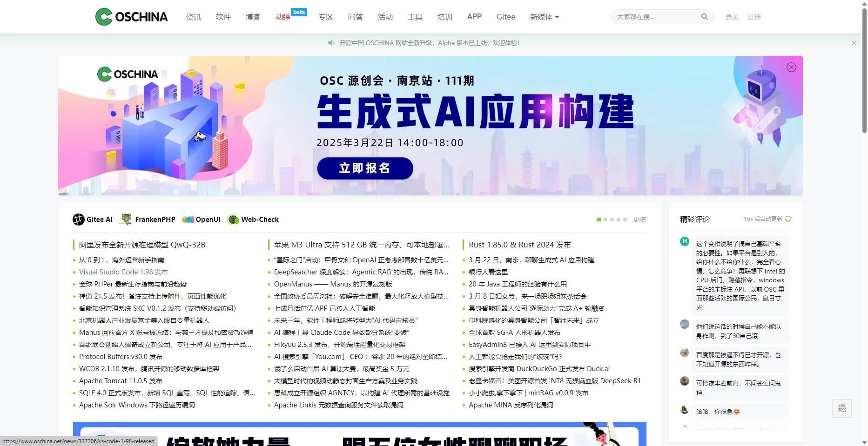Expand the 新媒体 dropdown menu
This screenshot has width=868, height=446.
[x=544, y=17]
